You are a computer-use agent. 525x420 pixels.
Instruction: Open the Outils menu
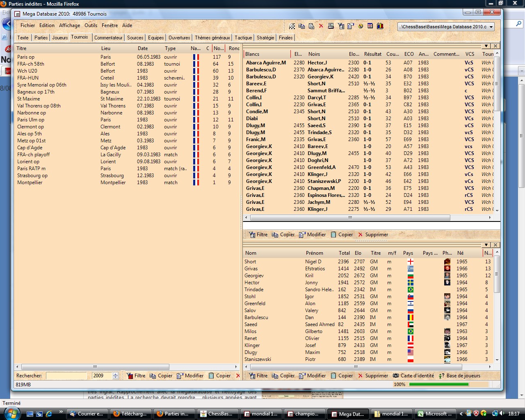(91, 25)
